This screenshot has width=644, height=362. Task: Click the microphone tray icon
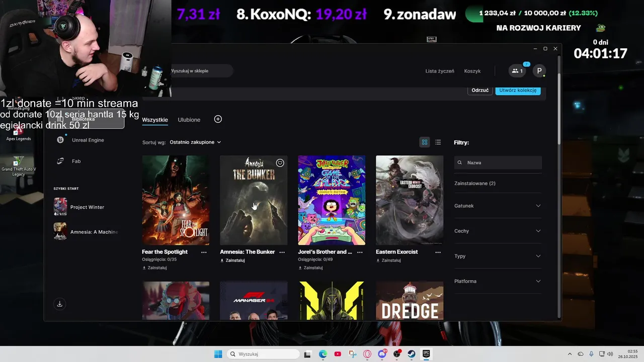tap(591, 354)
